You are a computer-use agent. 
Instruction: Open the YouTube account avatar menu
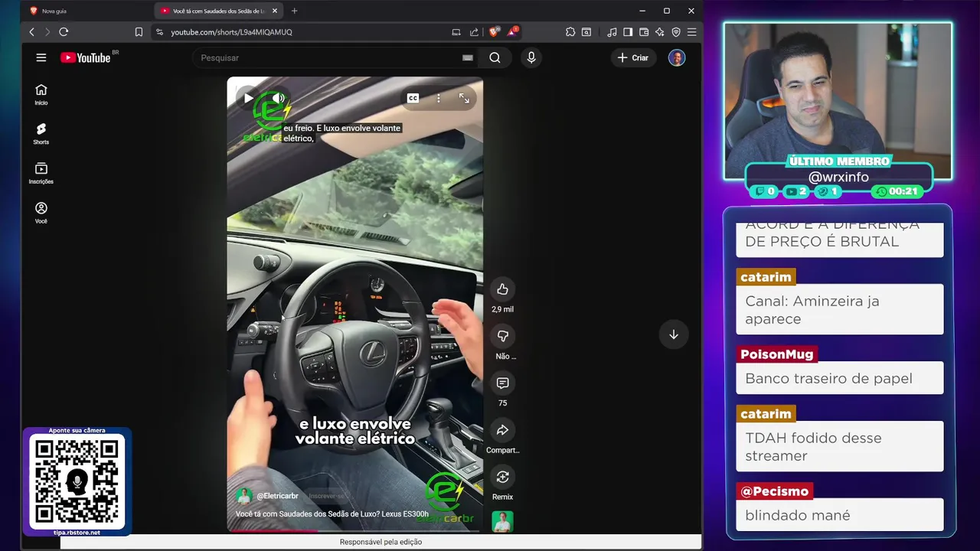tap(677, 57)
